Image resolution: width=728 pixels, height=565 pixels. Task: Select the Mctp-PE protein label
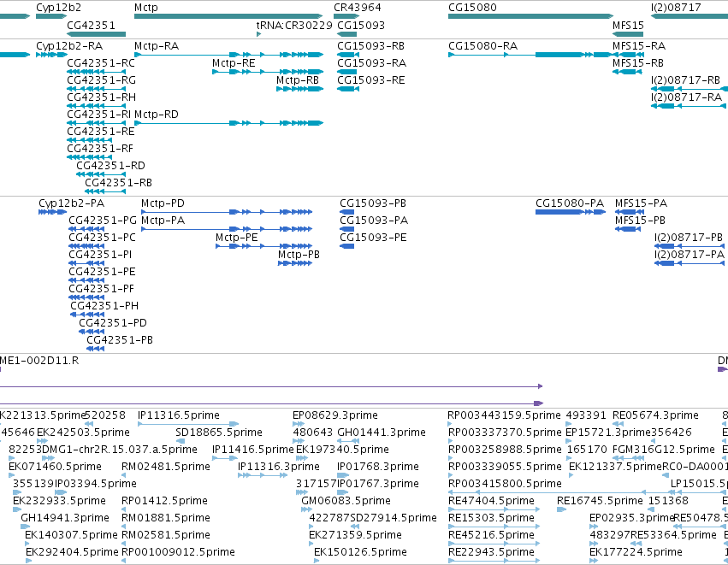point(236,238)
